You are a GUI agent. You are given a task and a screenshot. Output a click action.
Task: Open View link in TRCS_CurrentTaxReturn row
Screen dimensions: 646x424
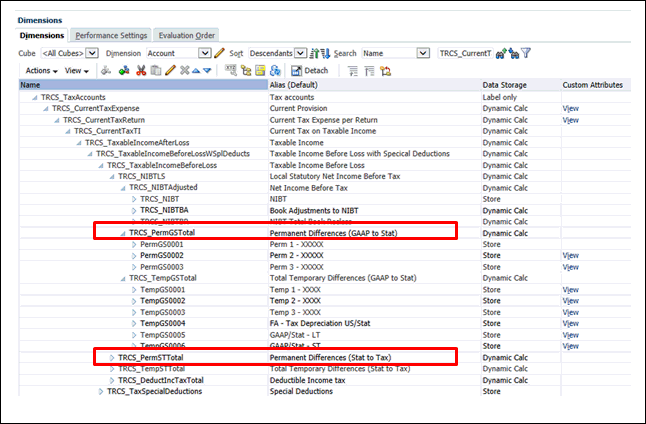(571, 120)
